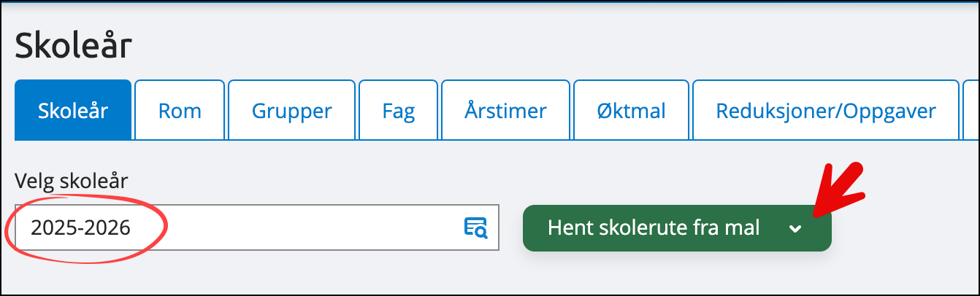This screenshot has height=296, width=980.
Task: Expand the chevron on Hent skolerute fra mal
Action: pyautogui.click(x=795, y=228)
